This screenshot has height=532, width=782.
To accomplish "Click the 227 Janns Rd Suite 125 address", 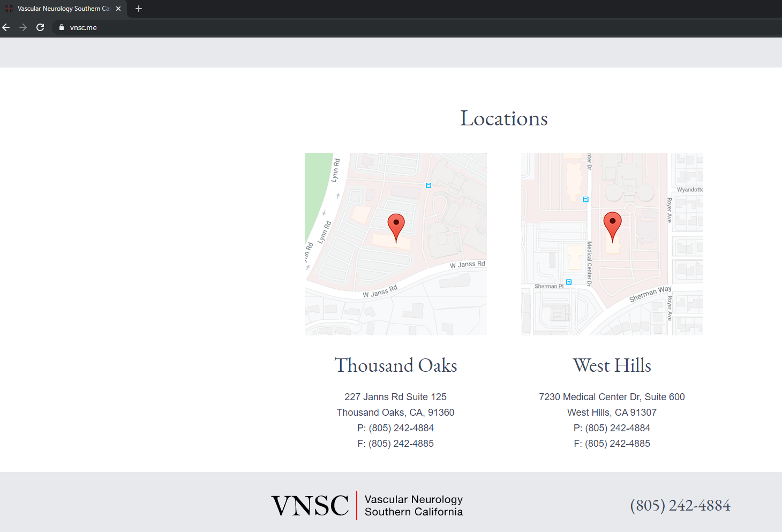I will click(x=395, y=397).
